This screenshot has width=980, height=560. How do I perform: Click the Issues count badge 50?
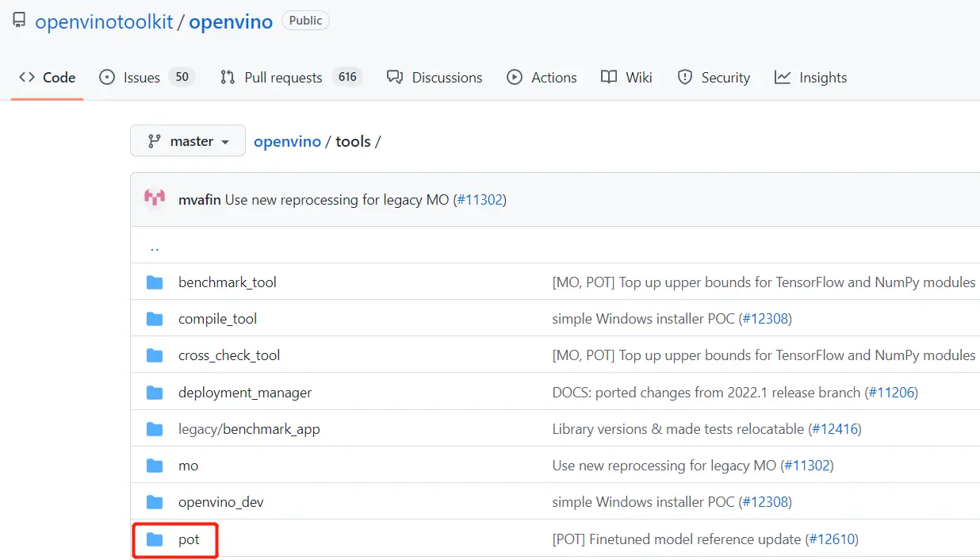point(182,77)
